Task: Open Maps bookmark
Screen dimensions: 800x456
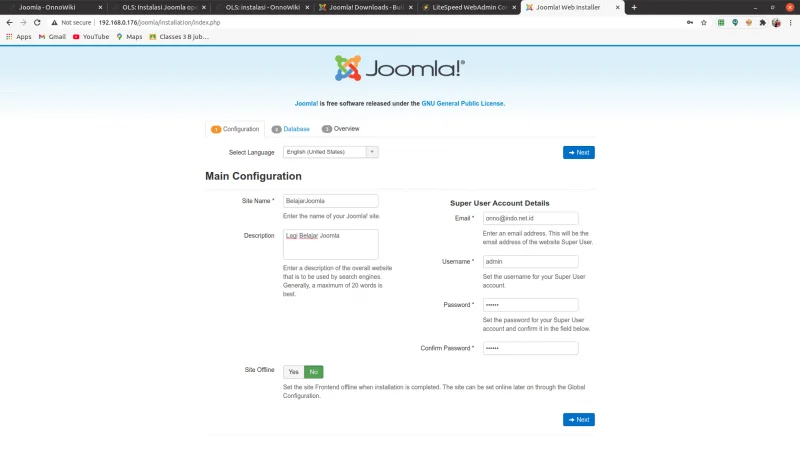Action: [129, 37]
